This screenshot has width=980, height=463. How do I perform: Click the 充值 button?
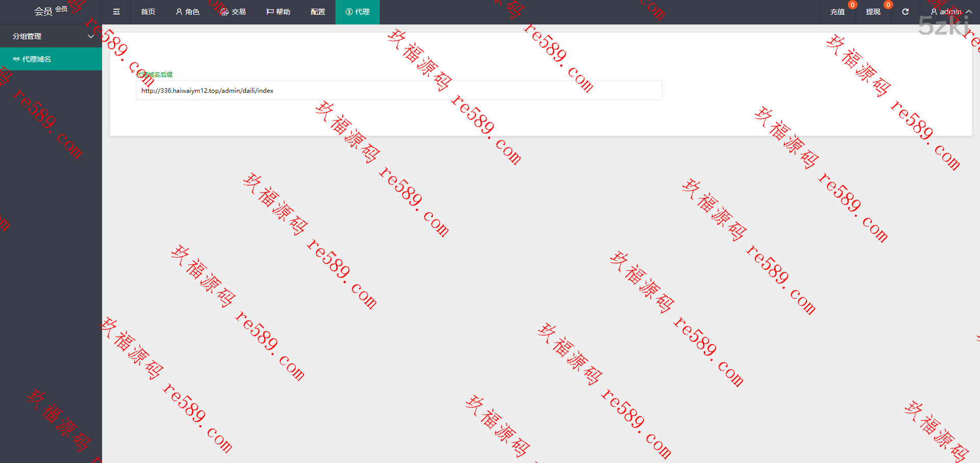[x=837, y=12]
